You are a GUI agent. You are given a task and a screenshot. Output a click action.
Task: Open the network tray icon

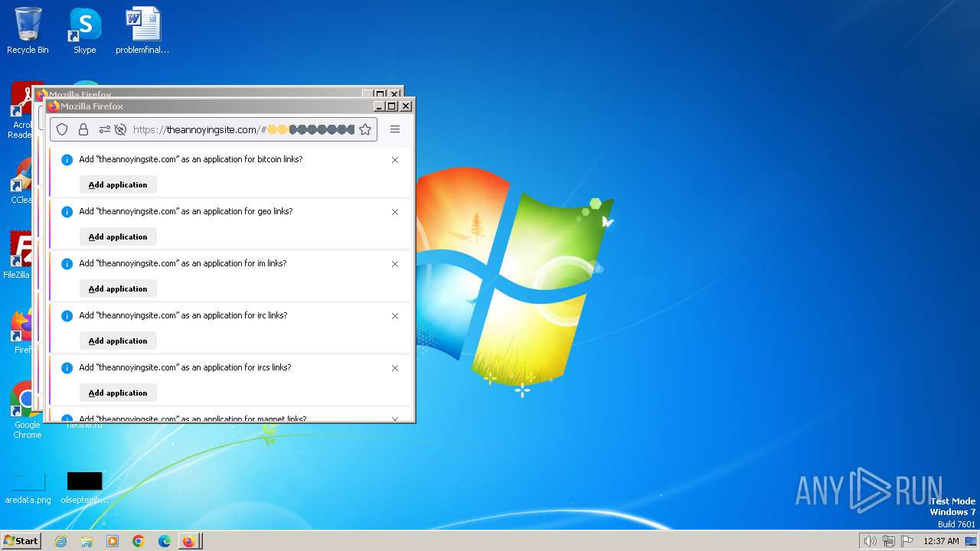pos(889,541)
